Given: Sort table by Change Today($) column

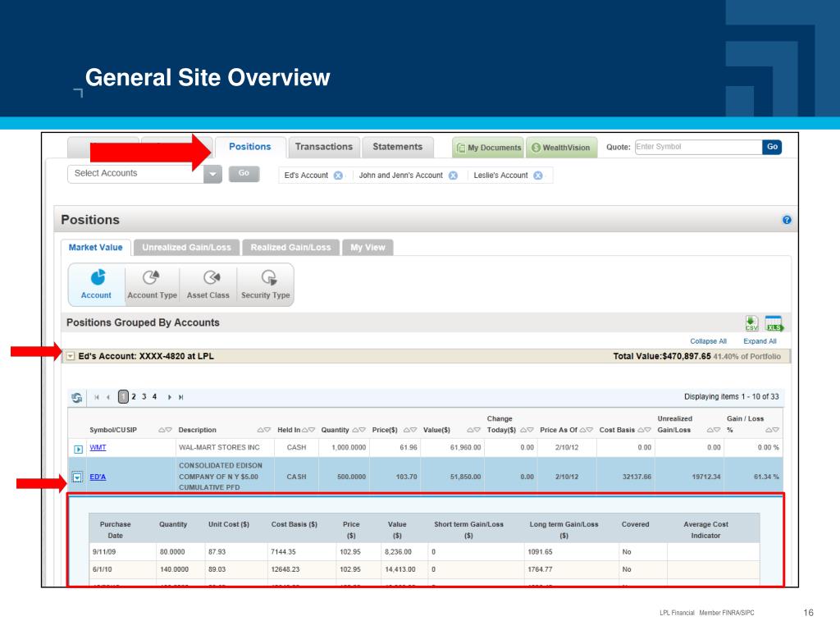Looking at the screenshot, I should click(527, 430).
